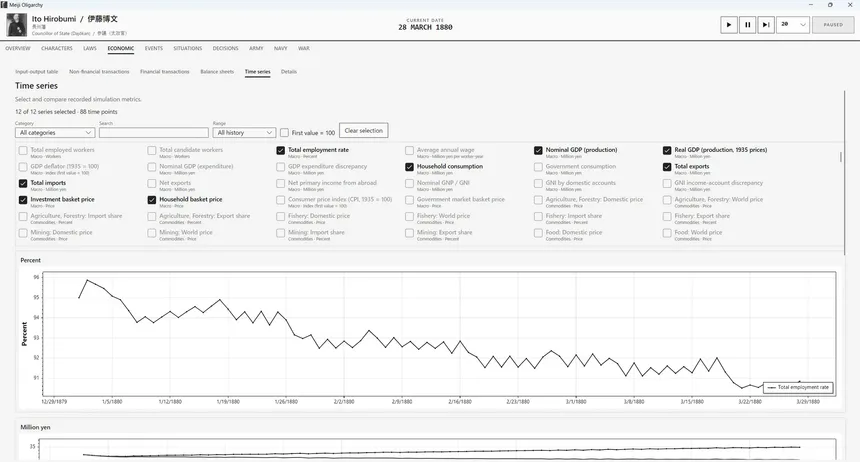Uncheck the Household consumption series
Screen dimensions: 860x462
[x=409, y=167]
